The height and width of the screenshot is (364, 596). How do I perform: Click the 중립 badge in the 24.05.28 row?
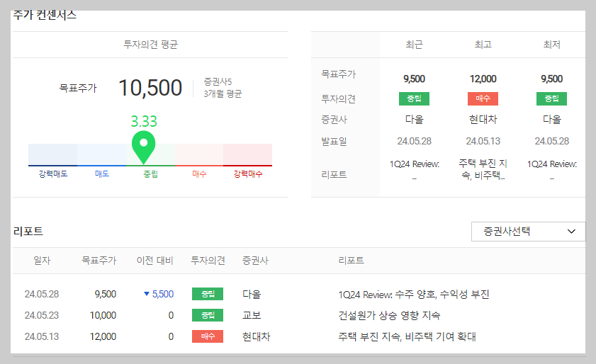(x=208, y=294)
